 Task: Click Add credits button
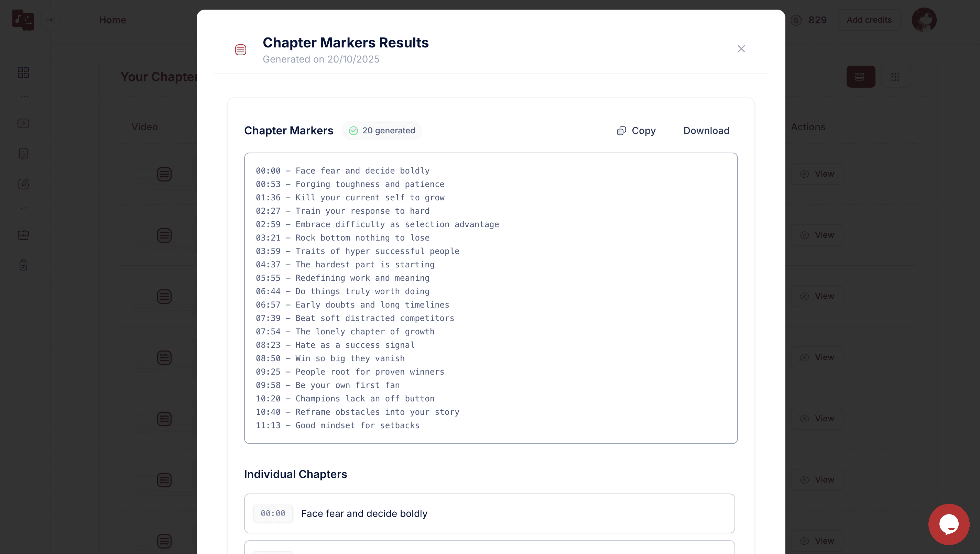pos(869,20)
